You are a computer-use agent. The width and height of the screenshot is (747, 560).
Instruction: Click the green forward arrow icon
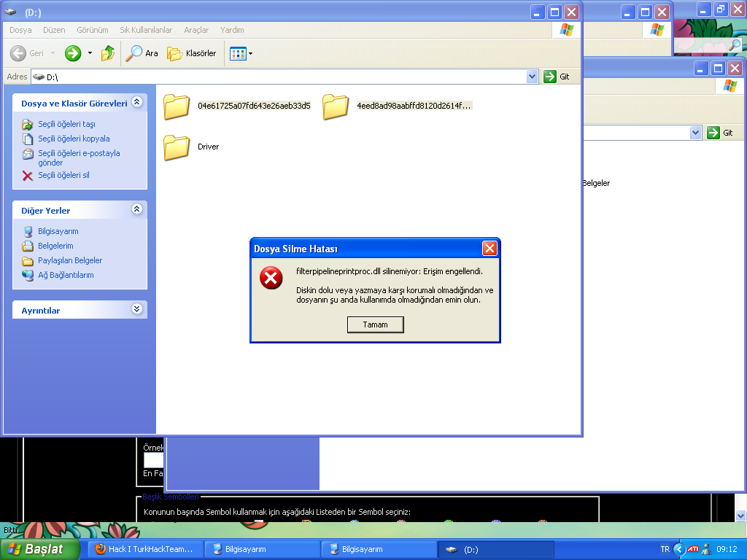pyautogui.click(x=73, y=53)
